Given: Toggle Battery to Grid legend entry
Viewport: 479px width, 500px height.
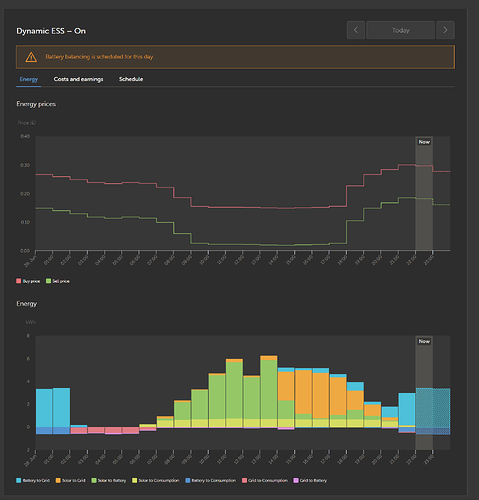Looking at the screenshot, I should pos(33,480).
